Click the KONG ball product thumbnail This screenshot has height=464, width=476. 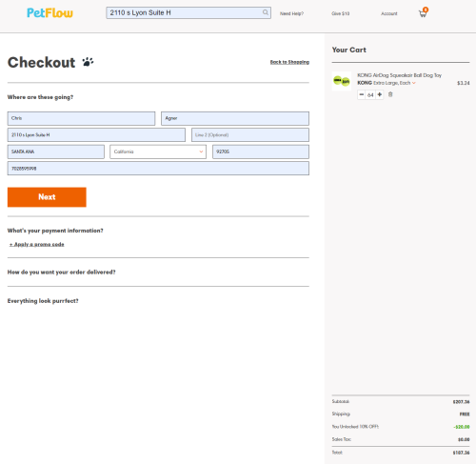coord(342,81)
